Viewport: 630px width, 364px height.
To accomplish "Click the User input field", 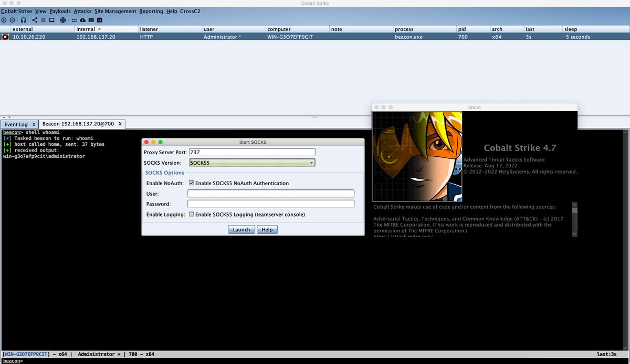I will coord(271,194).
